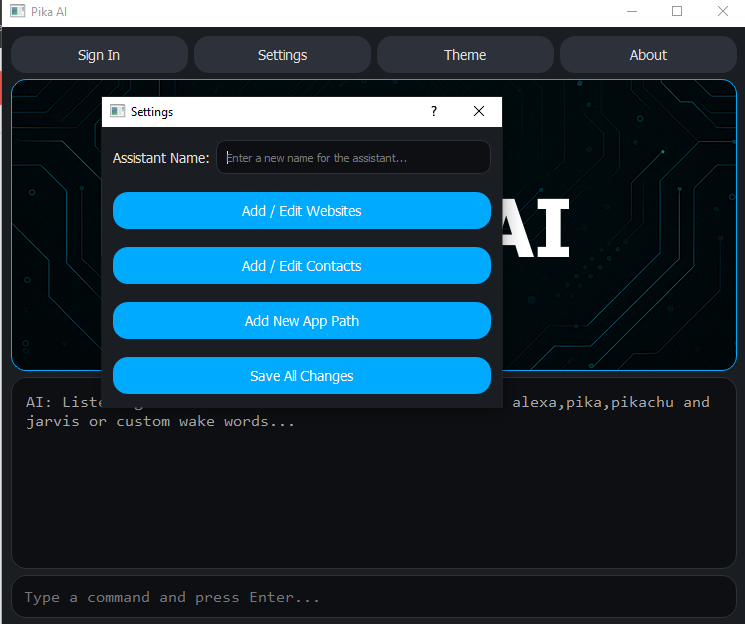Image resolution: width=745 pixels, height=624 pixels.
Task: Minimize the Pika AI window
Action: pyautogui.click(x=632, y=11)
